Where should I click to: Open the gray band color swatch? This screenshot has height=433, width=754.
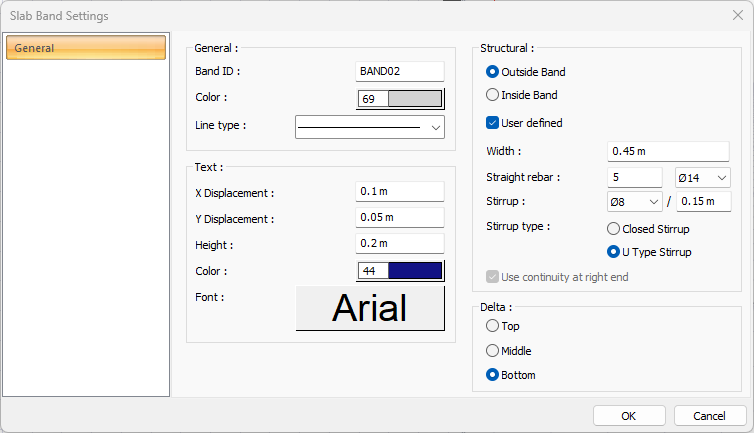414,99
